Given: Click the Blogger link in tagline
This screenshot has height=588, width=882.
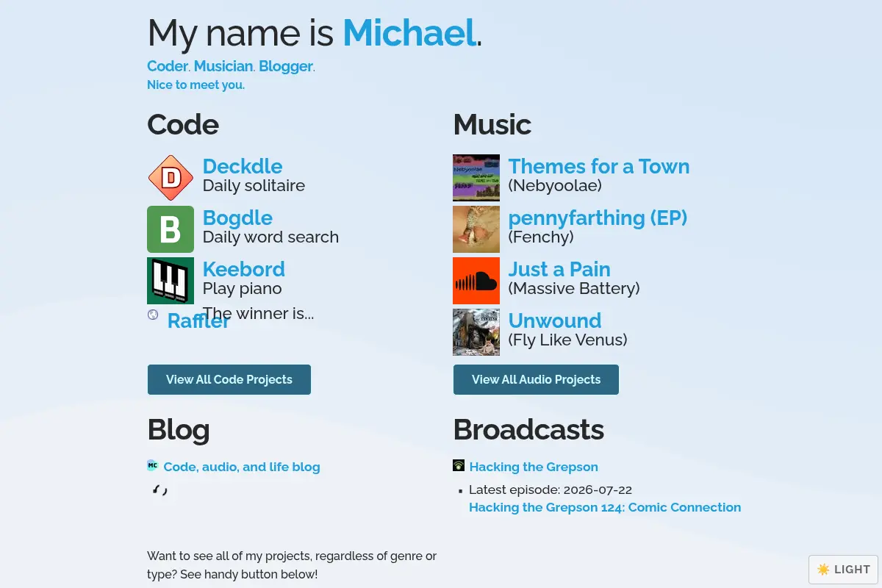Looking at the screenshot, I should click(286, 66).
